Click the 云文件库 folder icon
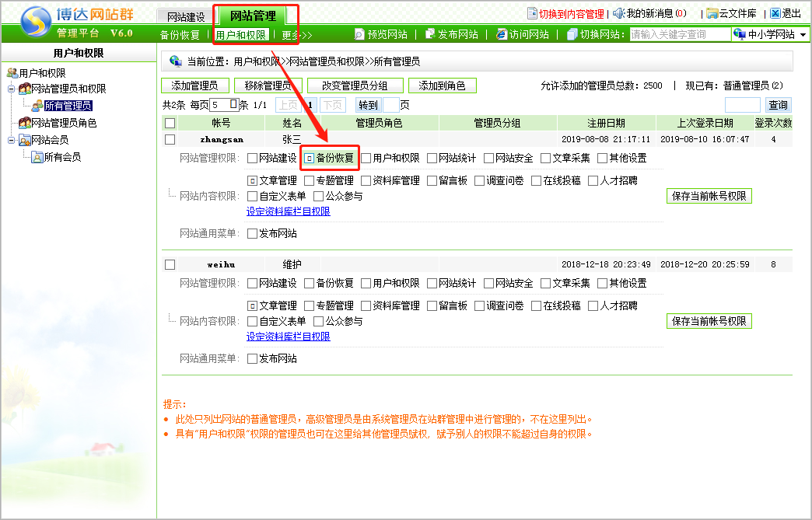This screenshot has height=520, width=812. 712,13
